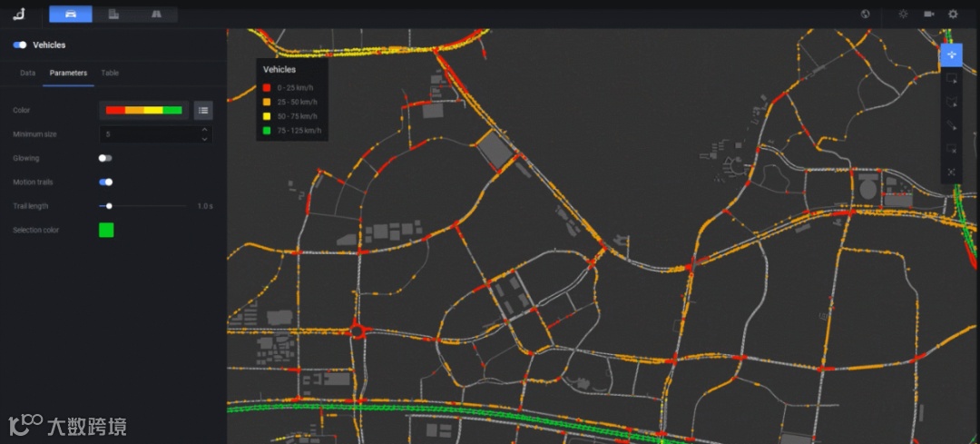Screen dimensions: 980x444
Task: Select the Parameters tab
Action: (68, 74)
